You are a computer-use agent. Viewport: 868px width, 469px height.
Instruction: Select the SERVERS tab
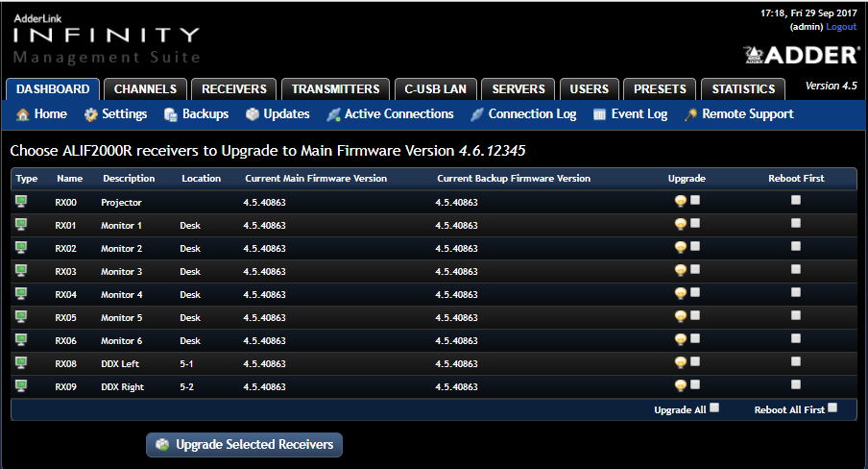(x=518, y=89)
